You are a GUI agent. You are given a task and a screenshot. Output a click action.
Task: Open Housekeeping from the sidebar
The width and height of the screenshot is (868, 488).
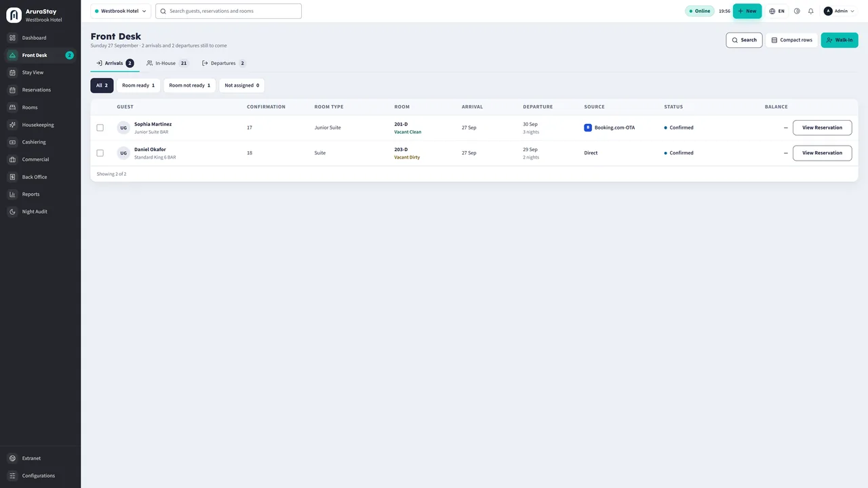40,125
